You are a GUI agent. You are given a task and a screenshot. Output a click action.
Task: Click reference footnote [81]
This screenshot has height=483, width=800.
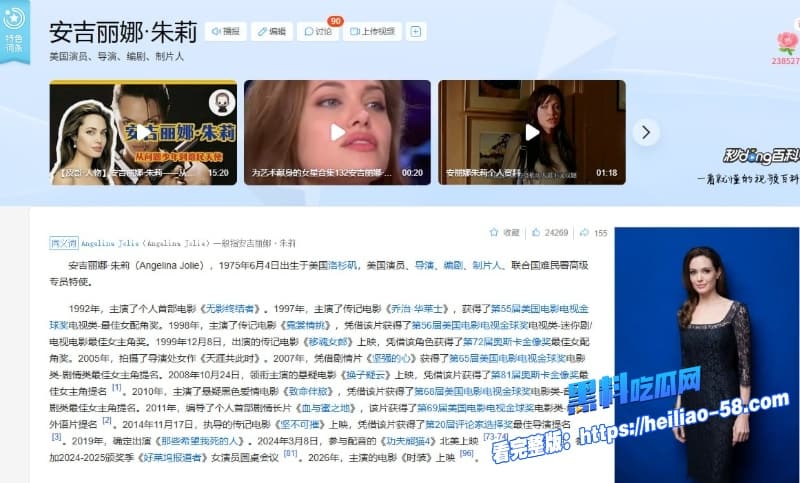pyautogui.click(x=290, y=453)
